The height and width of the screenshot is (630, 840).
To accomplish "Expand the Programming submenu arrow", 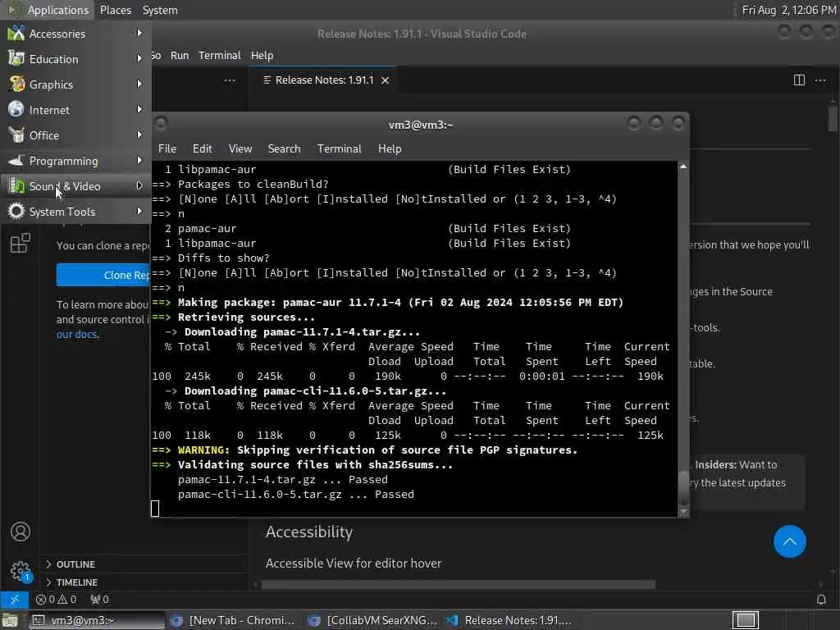I will coord(139,160).
